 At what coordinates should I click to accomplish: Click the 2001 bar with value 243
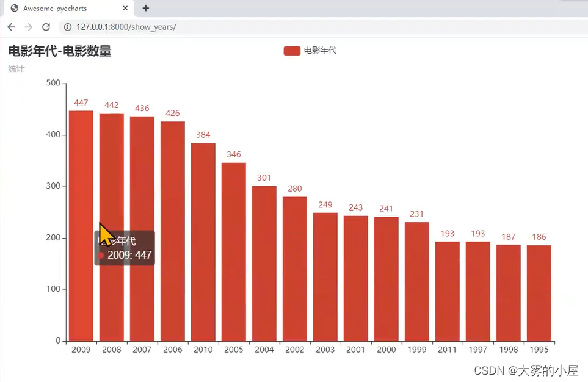(356, 278)
